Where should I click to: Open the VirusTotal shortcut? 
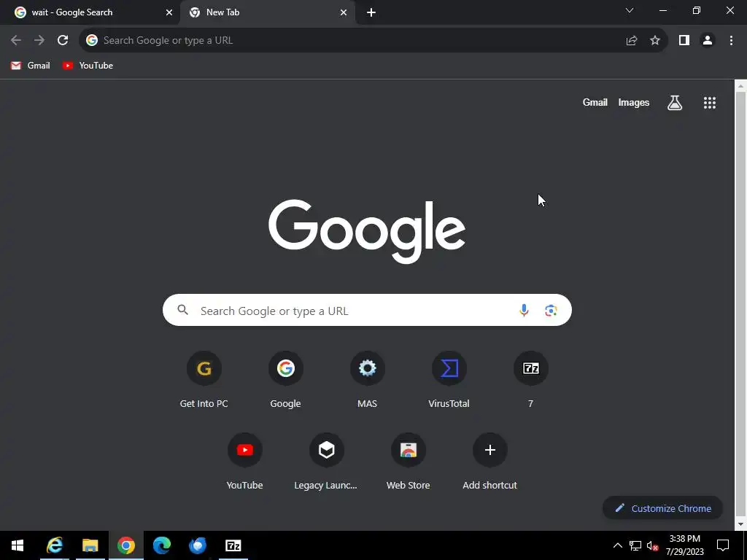tap(449, 380)
